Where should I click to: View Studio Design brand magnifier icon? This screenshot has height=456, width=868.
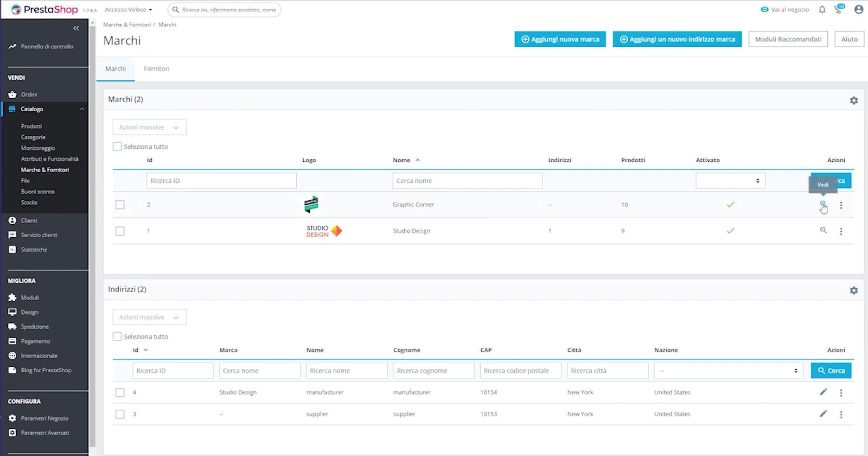[823, 231]
